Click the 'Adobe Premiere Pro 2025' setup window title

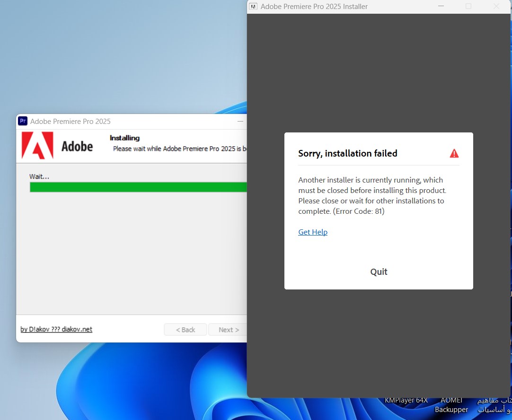(70, 122)
